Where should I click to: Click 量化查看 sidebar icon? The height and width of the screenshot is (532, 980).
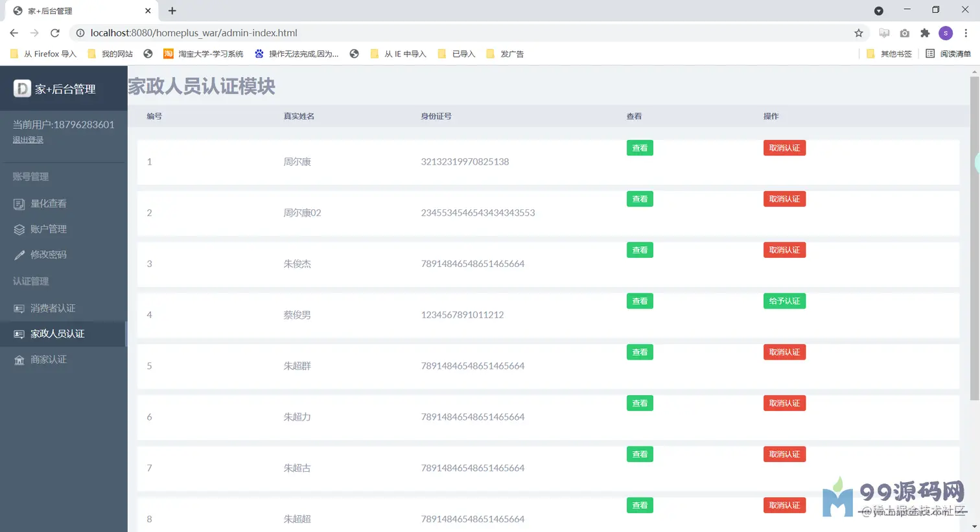[19, 204]
